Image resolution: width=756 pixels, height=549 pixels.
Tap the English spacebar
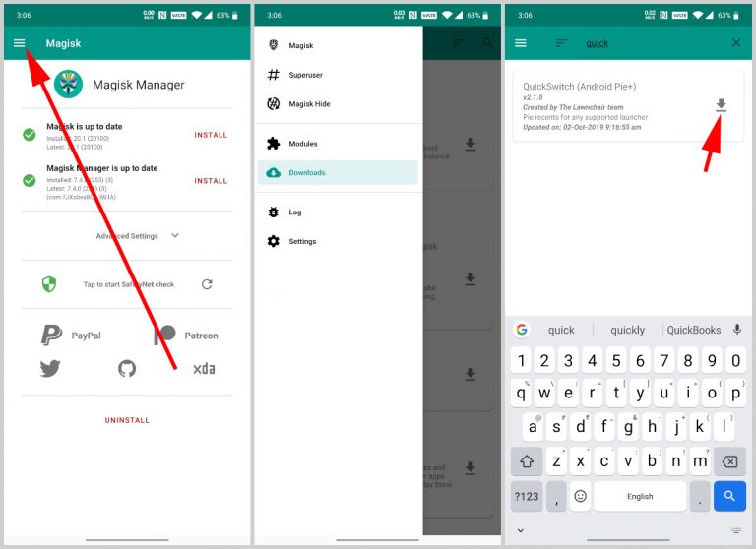pos(640,496)
